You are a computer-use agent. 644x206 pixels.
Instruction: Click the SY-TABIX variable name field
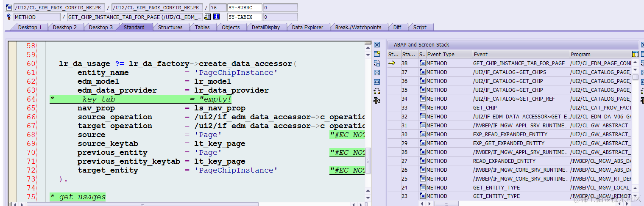click(x=244, y=17)
